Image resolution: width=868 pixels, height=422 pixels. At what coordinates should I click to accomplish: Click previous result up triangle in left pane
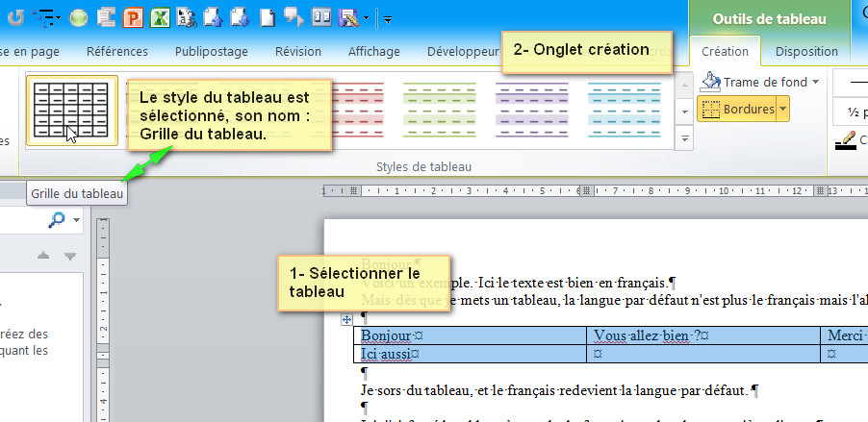tap(43, 256)
